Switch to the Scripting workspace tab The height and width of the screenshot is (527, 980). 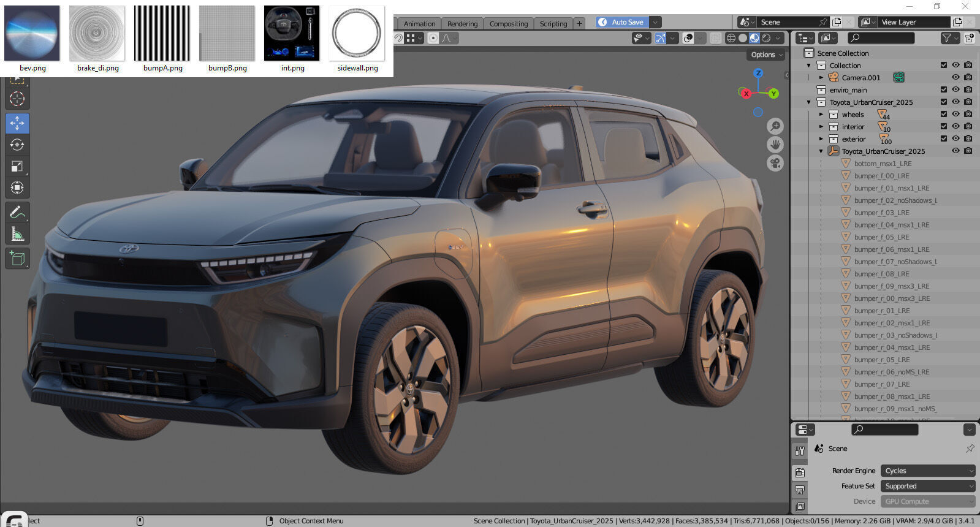553,24
